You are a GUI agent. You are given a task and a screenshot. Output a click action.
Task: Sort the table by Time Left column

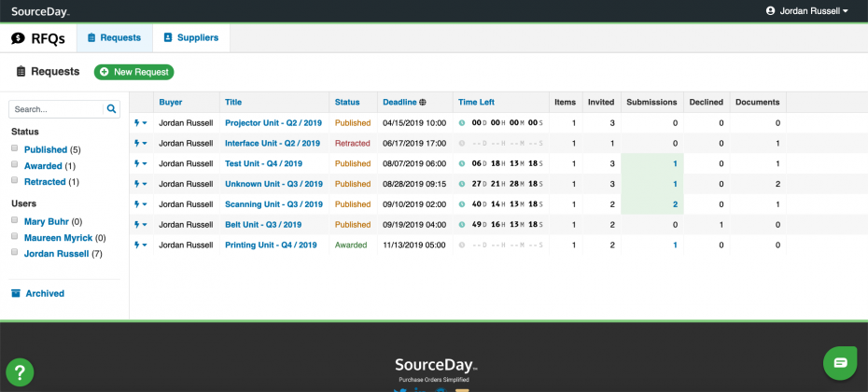click(476, 102)
